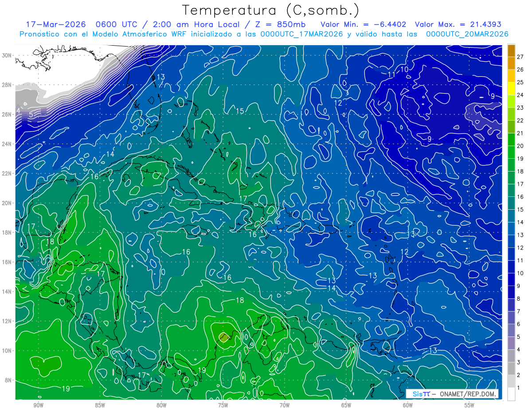
Task: Click the '10N' latitude axis label
Action: (x=7, y=351)
